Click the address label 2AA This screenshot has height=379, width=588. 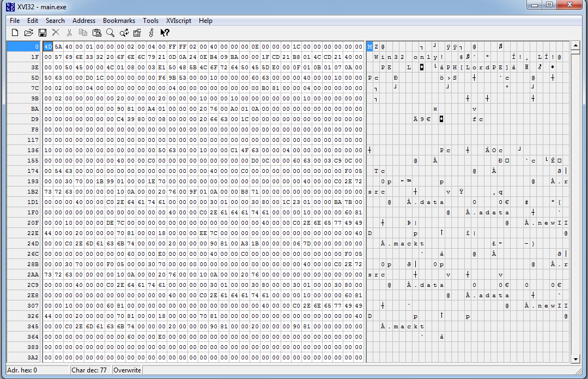(33, 275)
